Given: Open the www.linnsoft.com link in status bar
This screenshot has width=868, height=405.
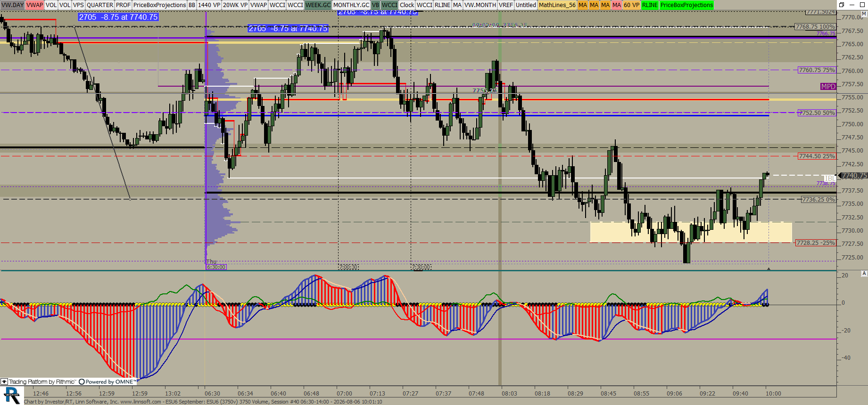Looking at the screenshot, I should [x=141, y=402].
